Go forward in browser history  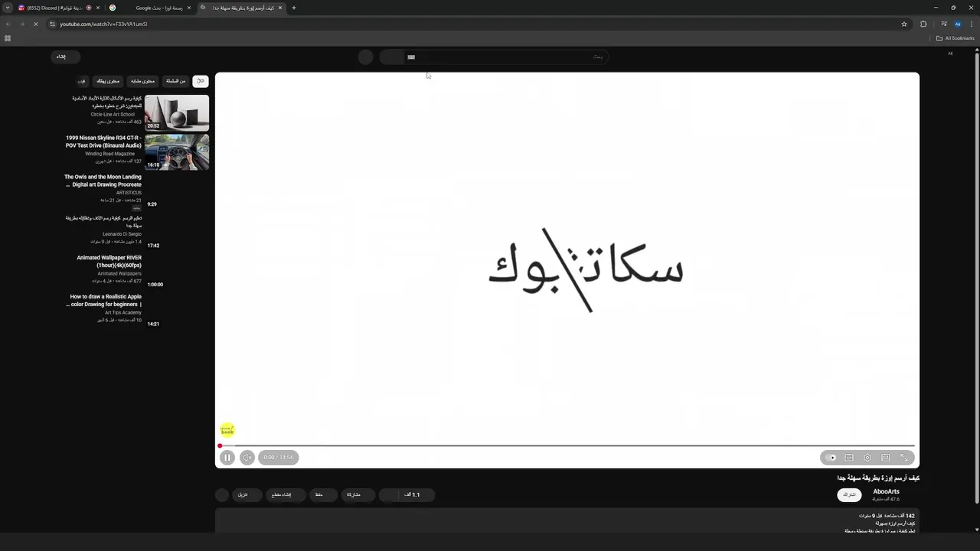[x=22, y=24]
